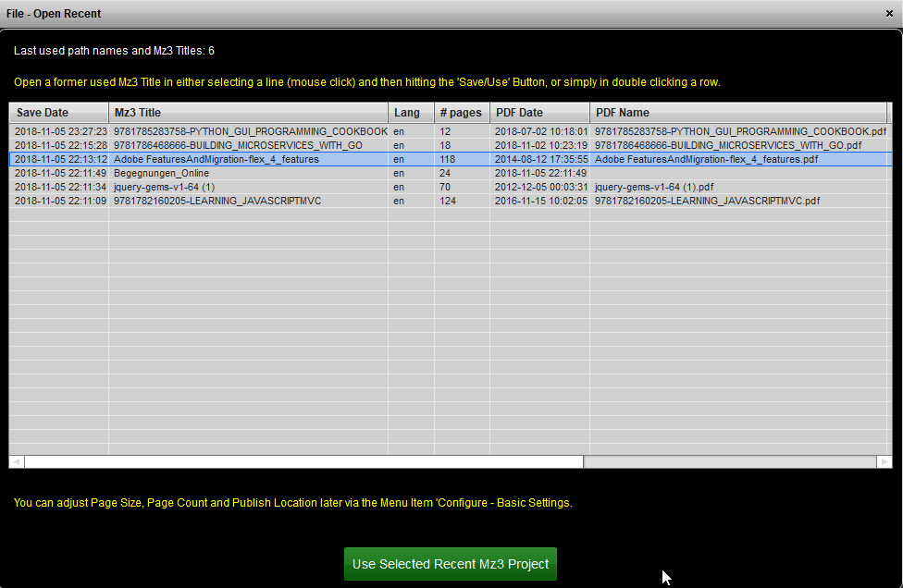This screenshot has height=588, width=903.
Task: Click the horizontal scrollbar left arrow
Action: [x=17, y=462]
